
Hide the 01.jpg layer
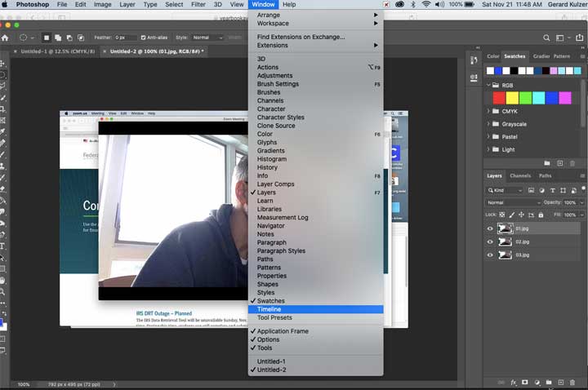pyautogui.click(x=490, y=228)
